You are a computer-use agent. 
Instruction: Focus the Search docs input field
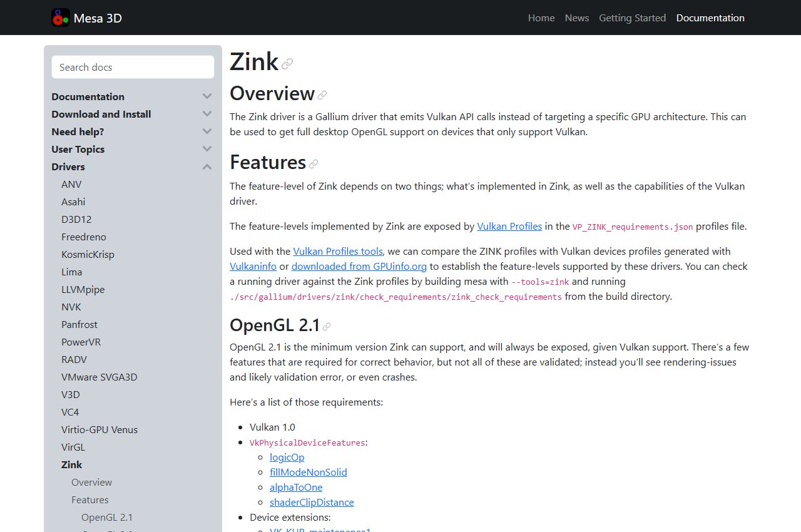click(x=133, y=67)
